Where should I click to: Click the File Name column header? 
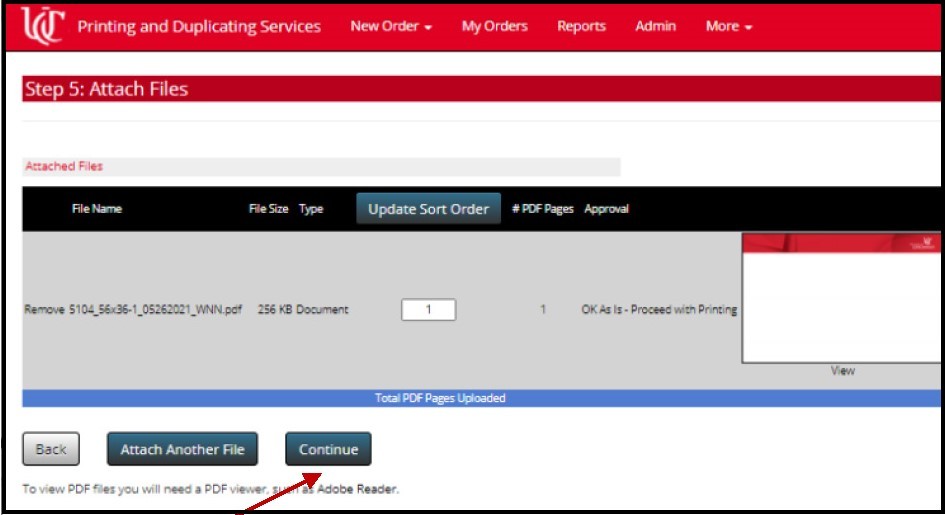(x=96, y=209)
